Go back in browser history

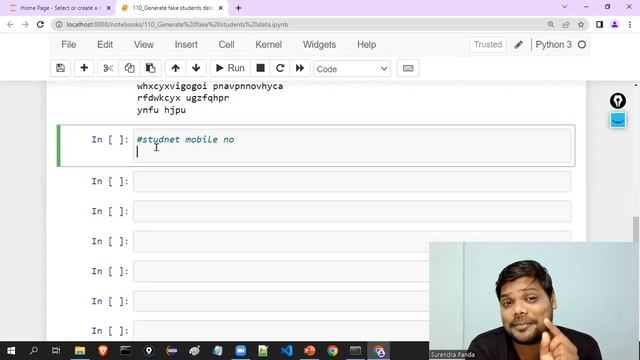click(x=10, y=24)
